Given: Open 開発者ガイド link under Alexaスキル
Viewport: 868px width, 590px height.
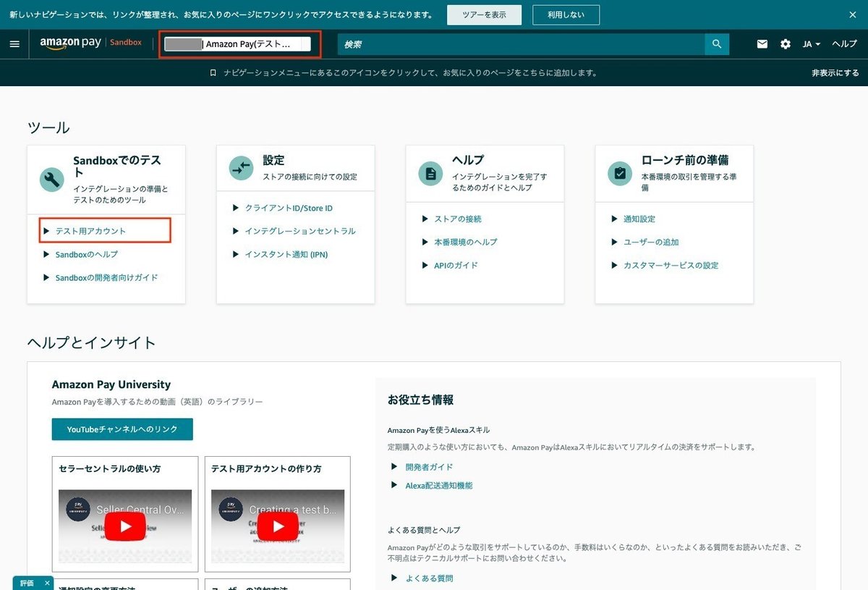Looking at the screenshot, I should click(x=430, y=467).
